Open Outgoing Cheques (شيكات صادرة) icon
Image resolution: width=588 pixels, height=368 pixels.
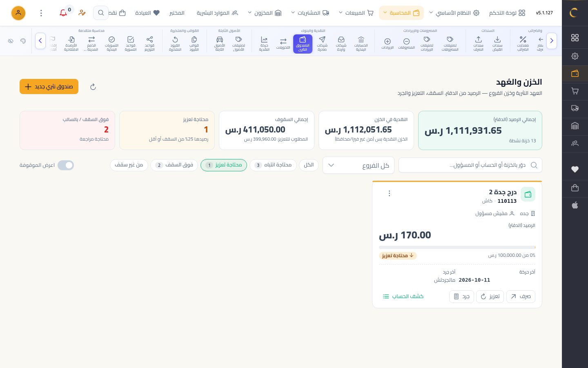tap(322, 43)
